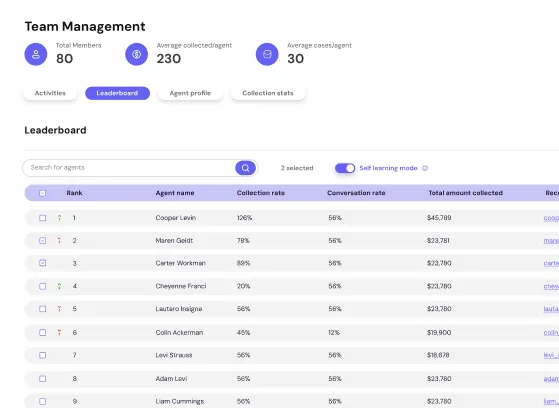The image size is (559, 408).
Task: Open Cheyenne Franci's email link
Action: pos(551,286)
